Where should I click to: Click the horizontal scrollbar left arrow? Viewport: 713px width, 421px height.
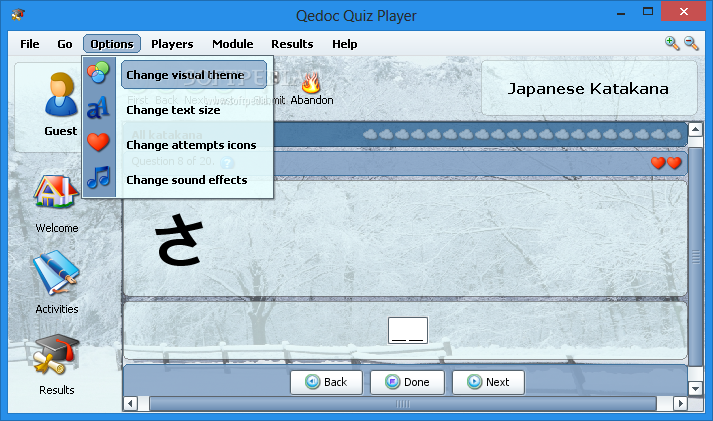131,403
